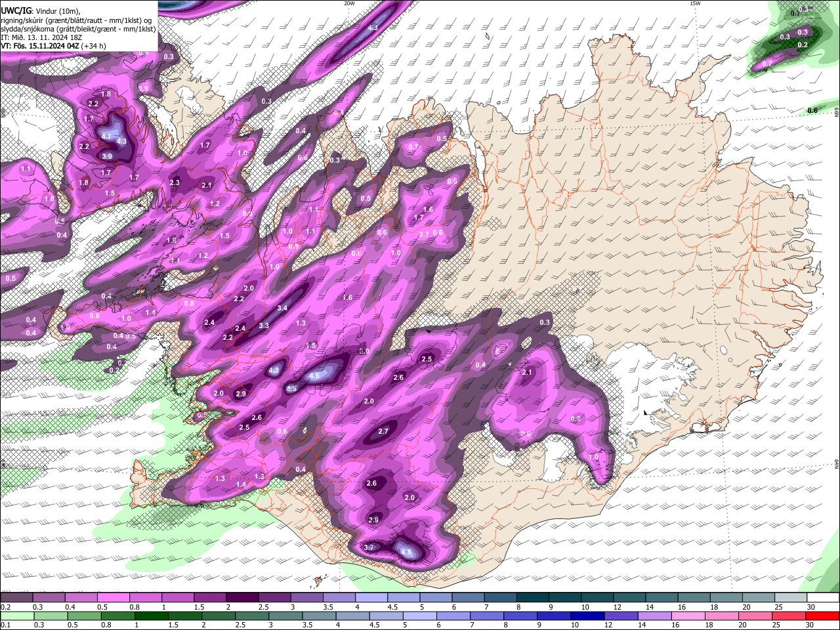Select the white swatch labeled 30 in upper legend row
This screenshot has height=630, width=840.
click(x=822, y=598)
